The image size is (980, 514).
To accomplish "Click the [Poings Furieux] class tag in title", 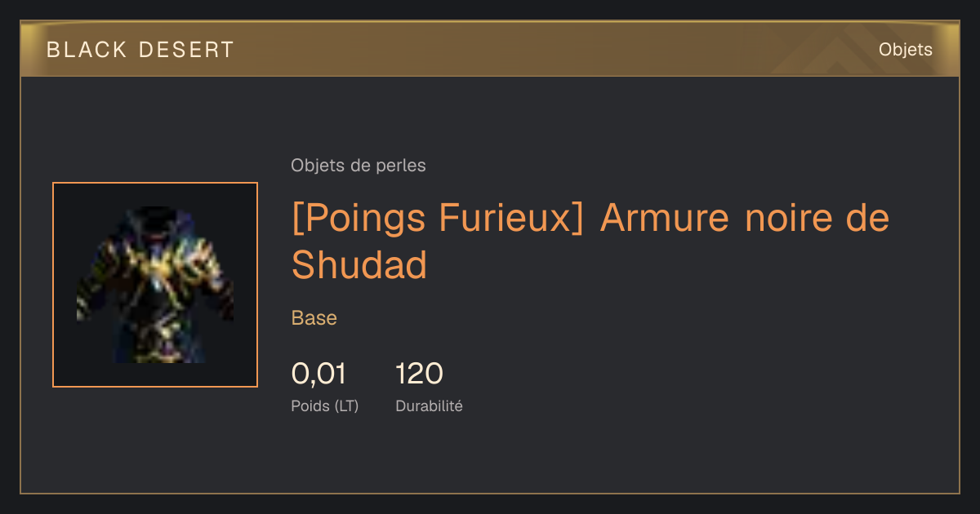I will 438,219.
